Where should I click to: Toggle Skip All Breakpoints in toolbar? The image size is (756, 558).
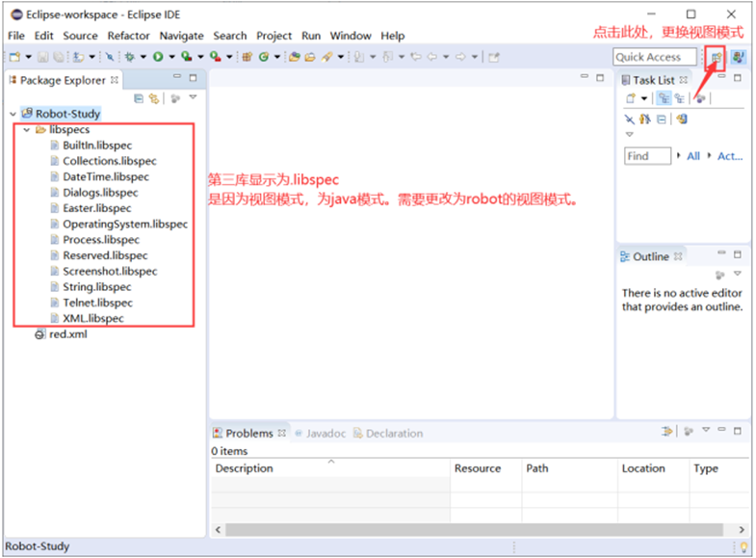tap(110, 57)
